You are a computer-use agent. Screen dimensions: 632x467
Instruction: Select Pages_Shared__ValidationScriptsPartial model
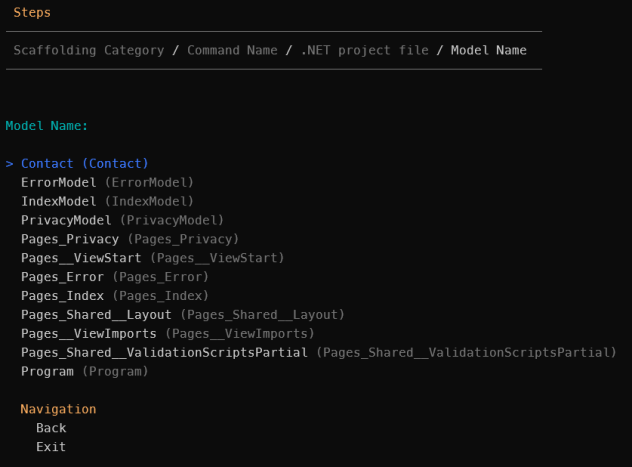(x=318, y=353)
